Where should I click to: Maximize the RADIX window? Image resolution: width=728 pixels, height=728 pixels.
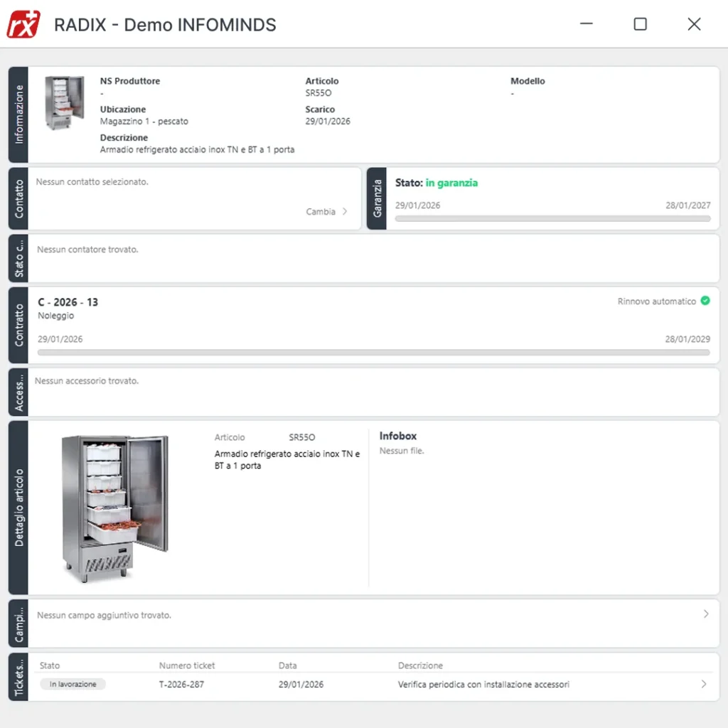[x=640, y=24]
